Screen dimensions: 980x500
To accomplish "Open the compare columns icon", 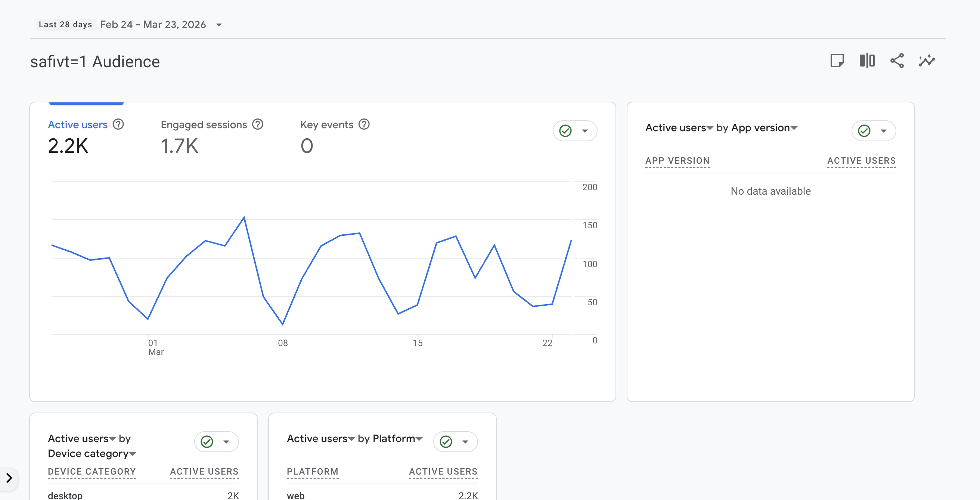I will (x=866, y=61).
